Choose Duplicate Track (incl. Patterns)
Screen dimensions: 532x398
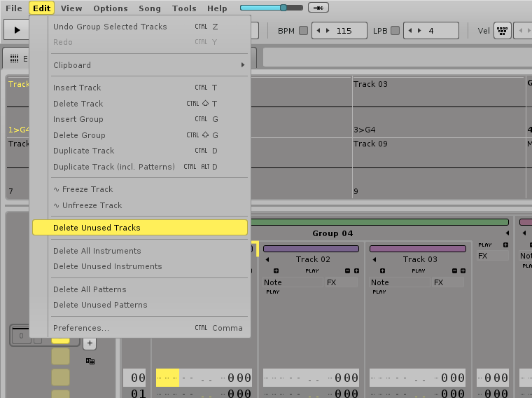click(x=140, y=167)
